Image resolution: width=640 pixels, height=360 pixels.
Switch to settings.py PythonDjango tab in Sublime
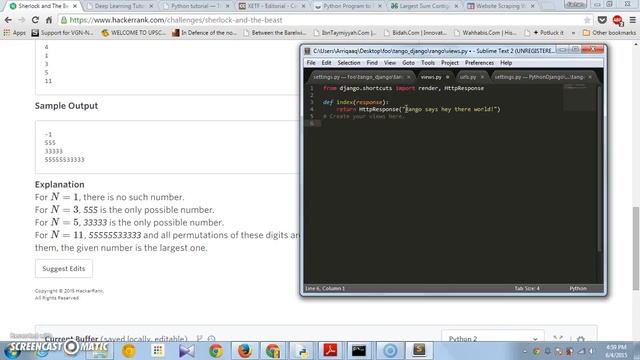(x=539, y=77)
